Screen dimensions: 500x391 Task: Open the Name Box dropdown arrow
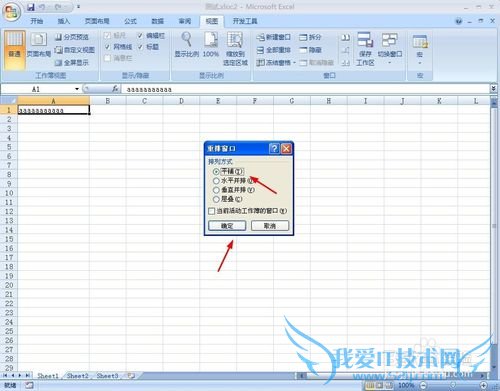pyautogui.click(x=77, y=89)
